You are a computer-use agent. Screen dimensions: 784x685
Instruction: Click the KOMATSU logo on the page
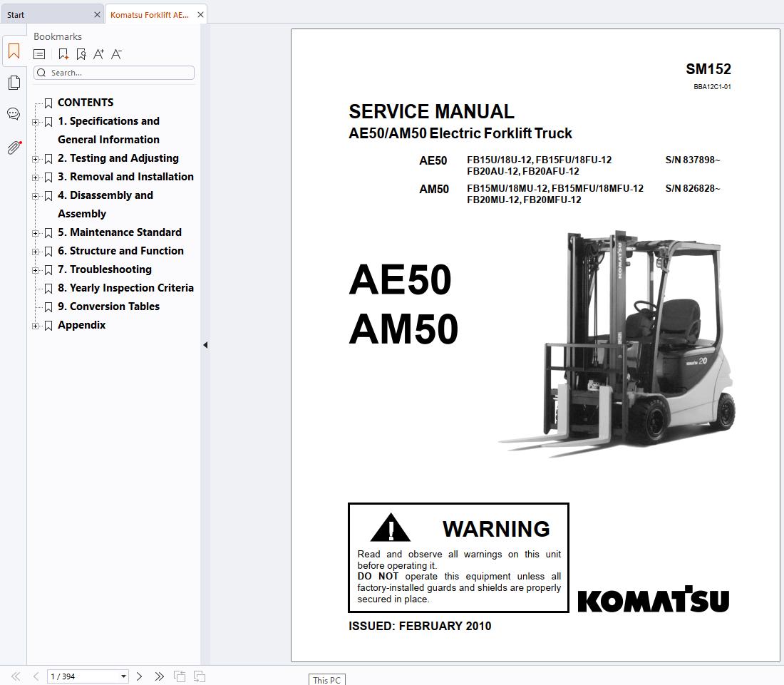click(653, 599)
